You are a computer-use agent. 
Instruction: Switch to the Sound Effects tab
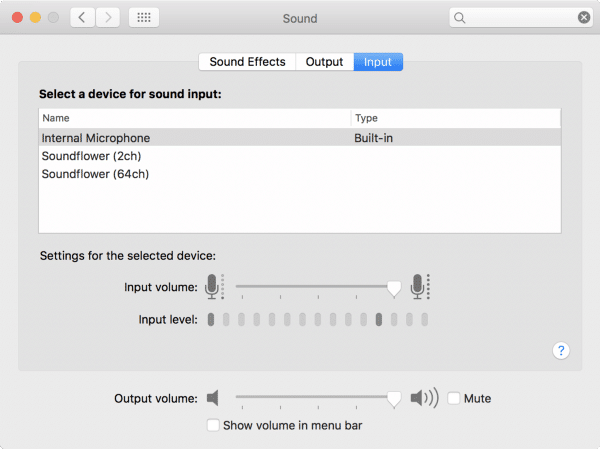pos(247,62)
